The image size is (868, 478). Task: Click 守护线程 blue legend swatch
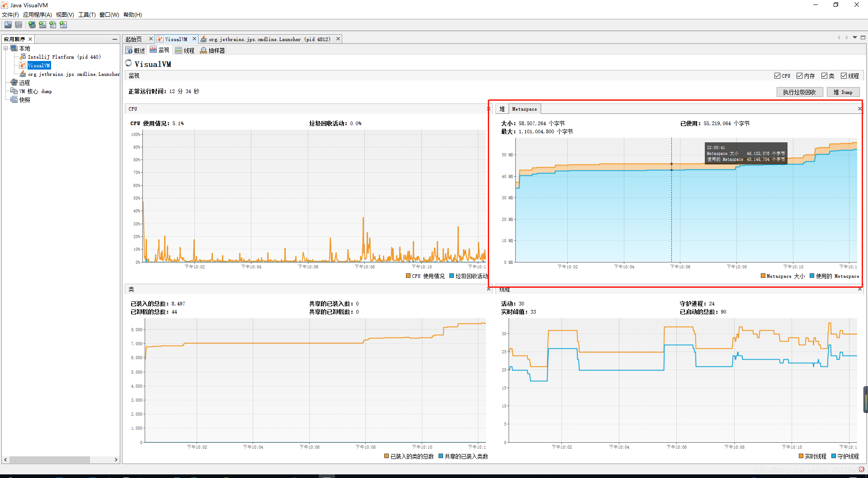point(834,456)
